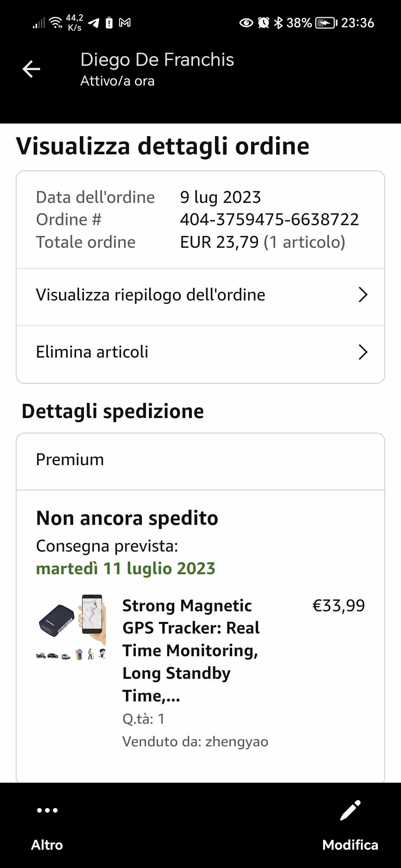Tap the Premium shipping option row
This screenshot has height=868, width=401.
click(x=70, y=460)
